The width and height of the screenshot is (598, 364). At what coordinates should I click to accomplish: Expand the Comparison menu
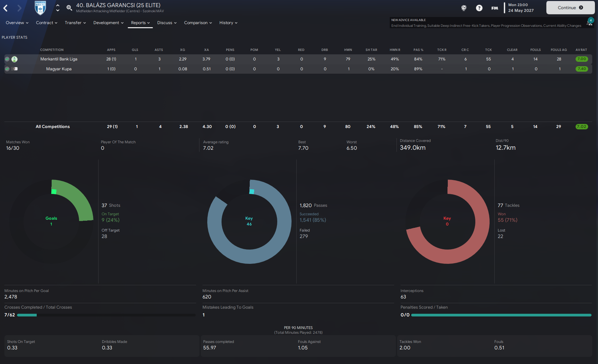pos(198,23)
